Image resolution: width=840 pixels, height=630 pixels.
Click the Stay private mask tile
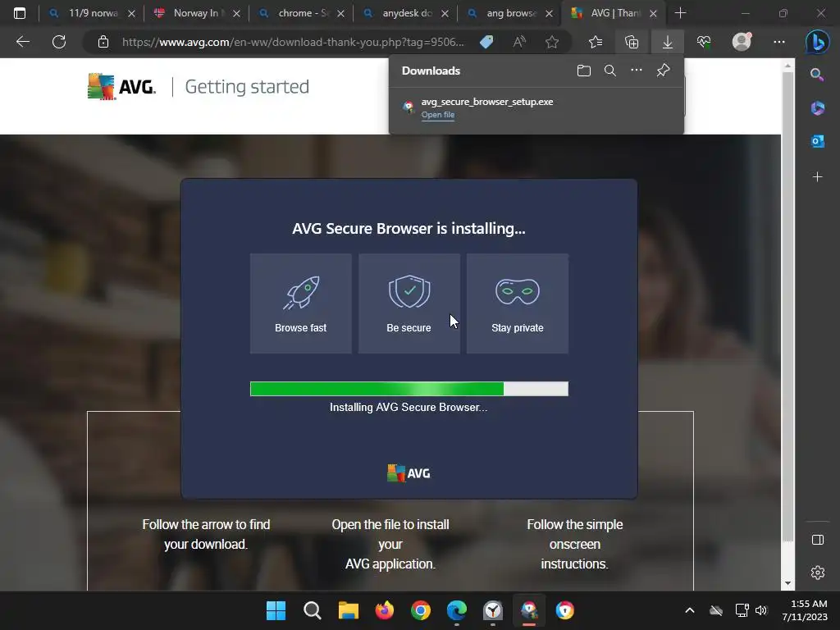pos(517,304)
